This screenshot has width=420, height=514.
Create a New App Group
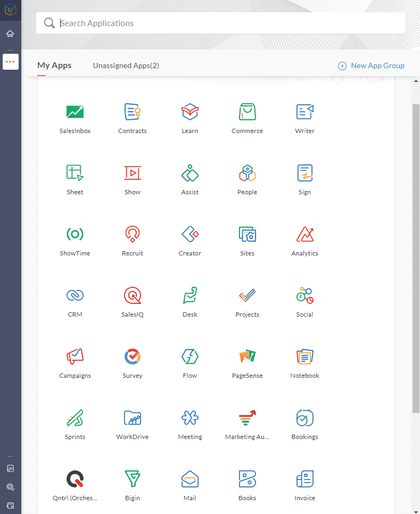(x=371, y=65)
